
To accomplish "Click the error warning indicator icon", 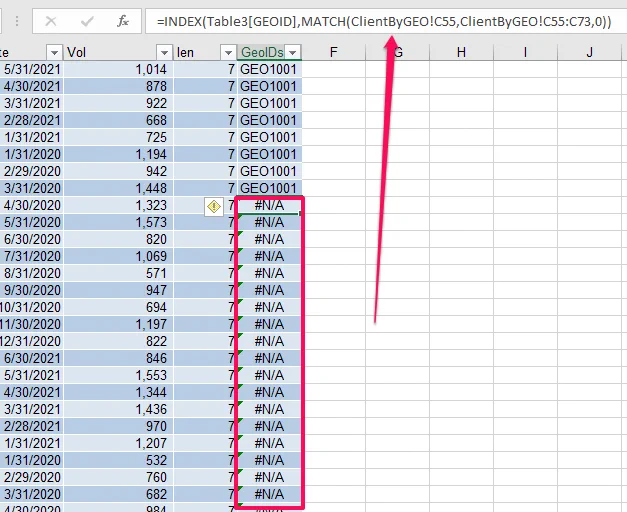I will click(x=214, y=207).
